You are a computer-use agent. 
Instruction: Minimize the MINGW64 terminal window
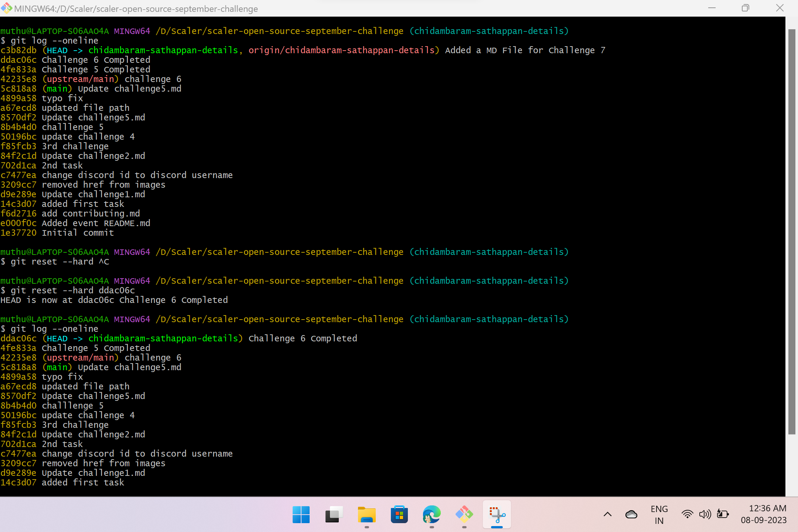(712, 8)
